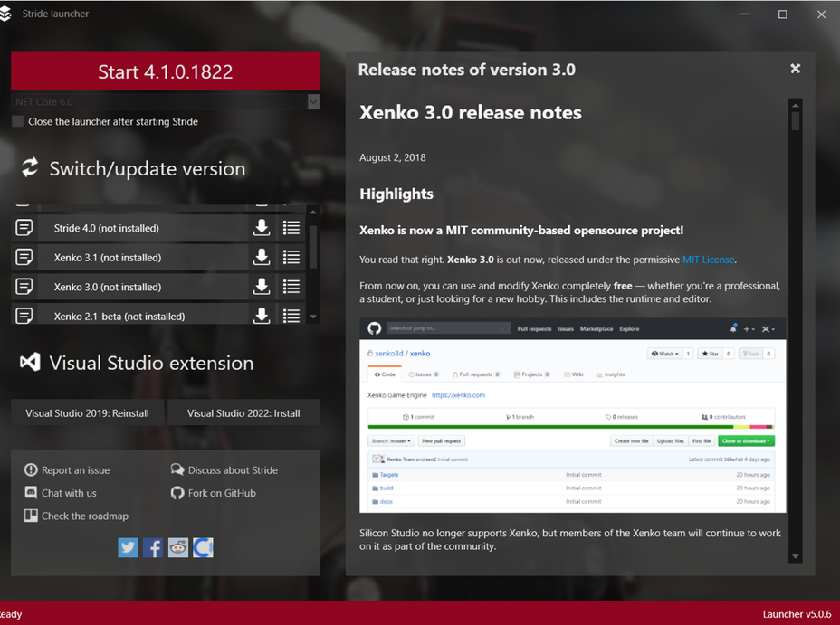Click the version list scrollbar thumb
The image size is (840, 625).
[313, 246]
